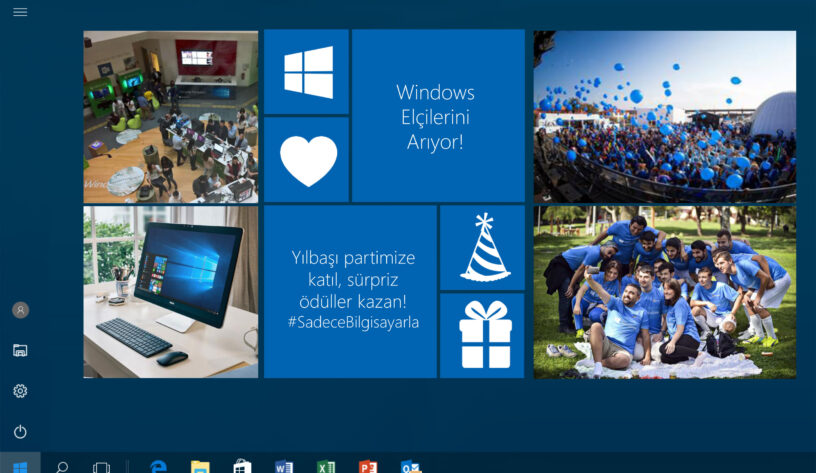Open Excel from the taskbar

click(x=326, y=466)
